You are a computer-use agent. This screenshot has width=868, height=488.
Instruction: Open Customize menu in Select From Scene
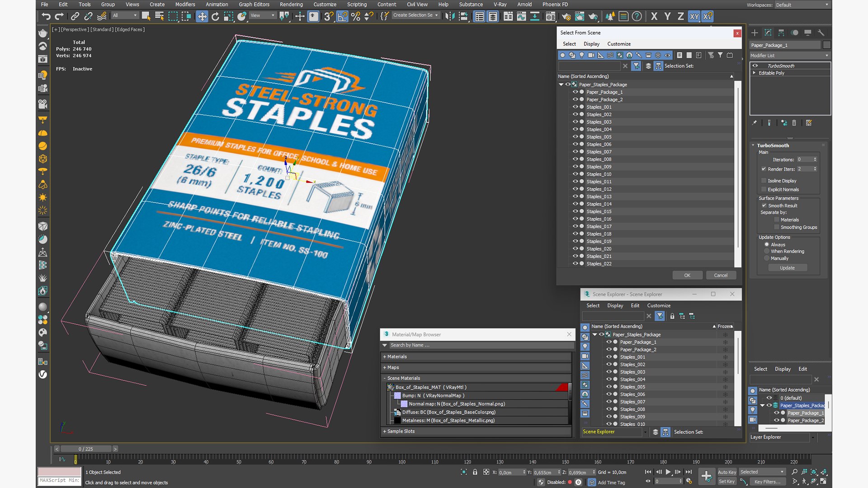619,44
